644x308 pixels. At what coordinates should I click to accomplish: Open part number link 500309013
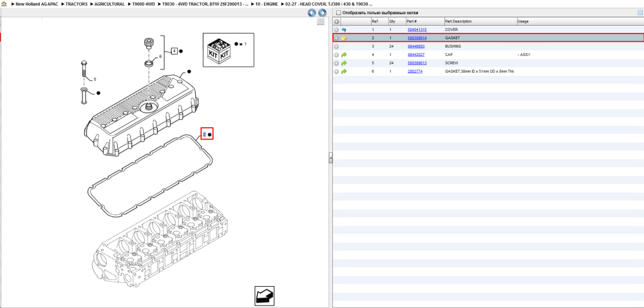point(417,63)
